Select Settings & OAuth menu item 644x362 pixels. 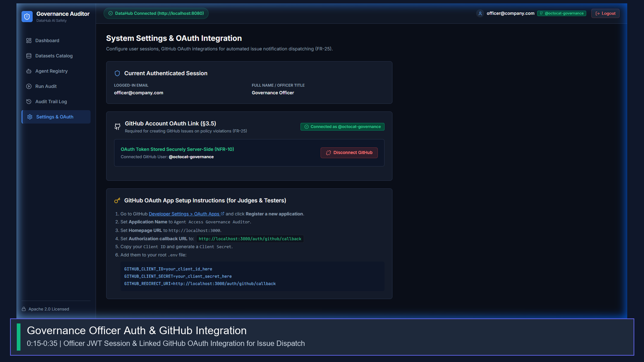click(56, 117)
